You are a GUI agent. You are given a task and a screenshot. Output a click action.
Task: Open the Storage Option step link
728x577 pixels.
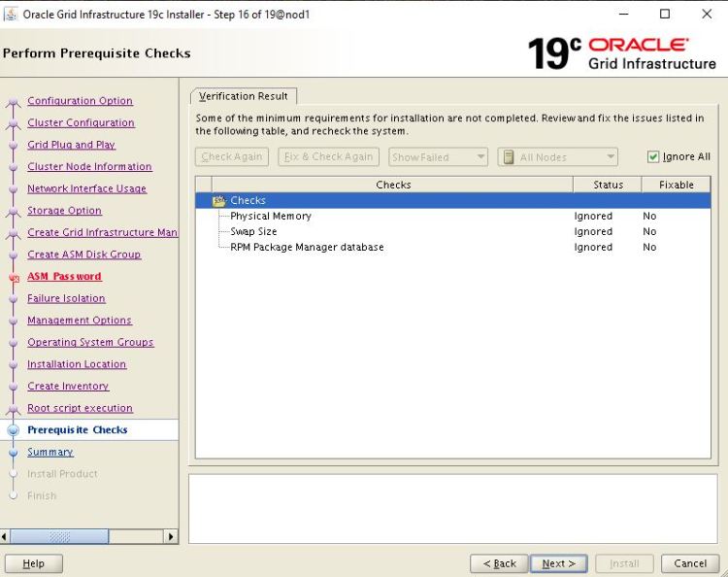tap(64, 211)
